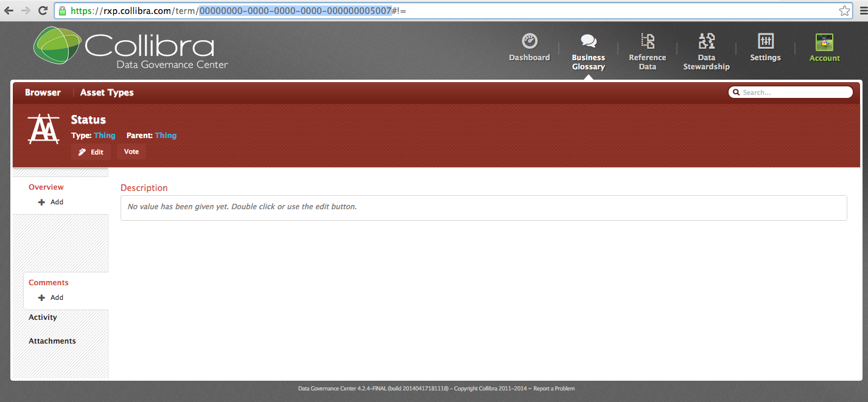Follow the Parent Thing link

click(166, 136)
